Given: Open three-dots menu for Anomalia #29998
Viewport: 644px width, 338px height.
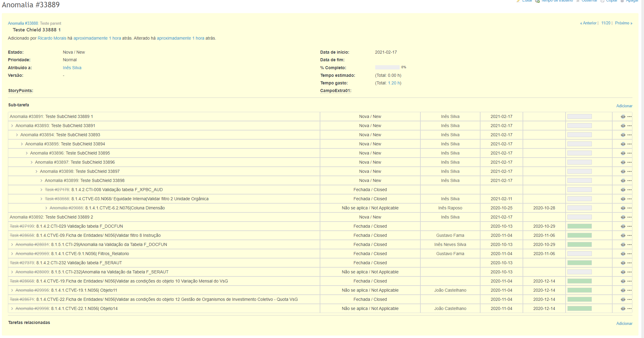Looking at the screenshot, I should point(629,308).
